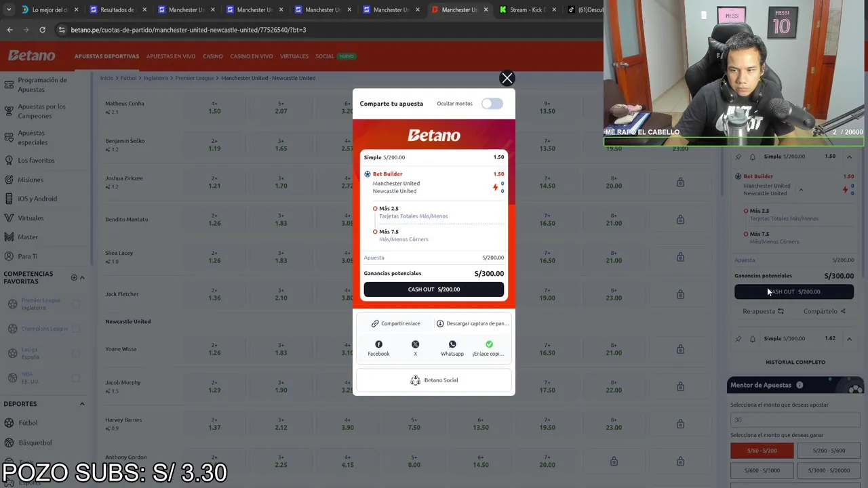Select Benjamin Šeško 2+ odds 1.19

(x=214, y=145)
